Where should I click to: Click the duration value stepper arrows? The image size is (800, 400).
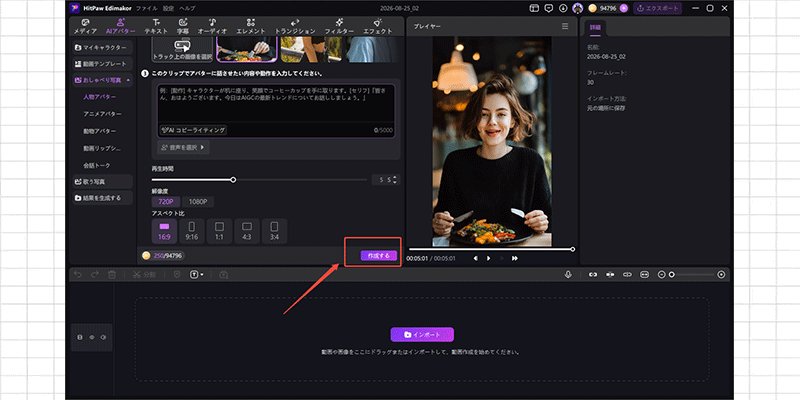click(x=394, y=180)
